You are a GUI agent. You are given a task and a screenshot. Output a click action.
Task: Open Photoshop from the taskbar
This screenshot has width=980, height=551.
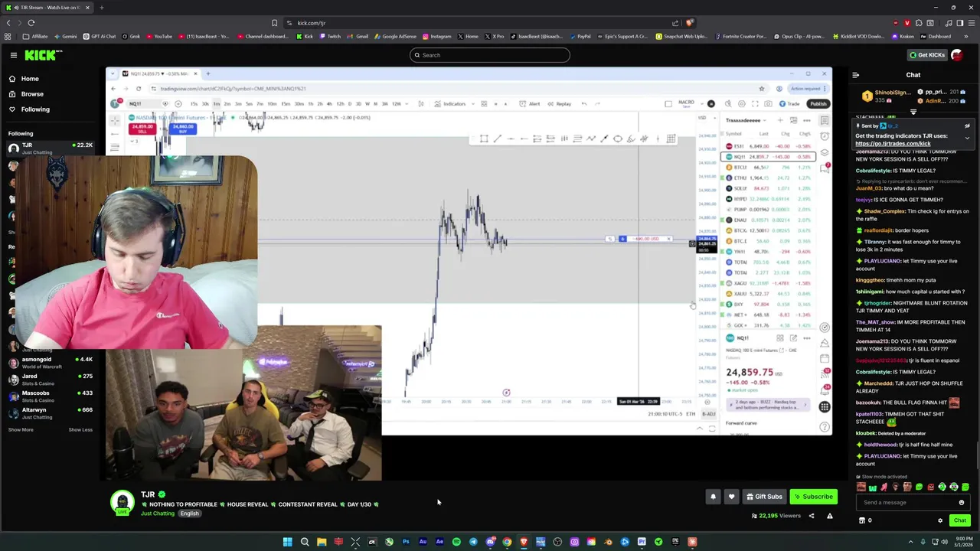tap(406, 542)
